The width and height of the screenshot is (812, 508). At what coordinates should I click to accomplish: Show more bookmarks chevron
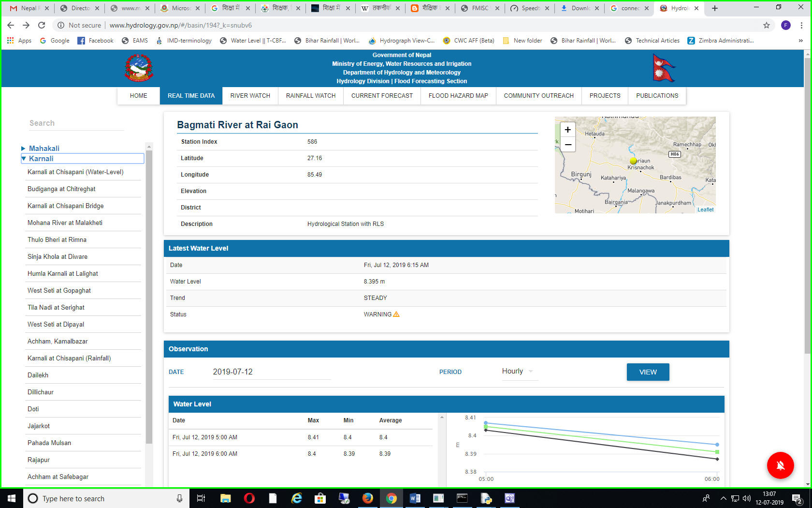click(801, 41)
